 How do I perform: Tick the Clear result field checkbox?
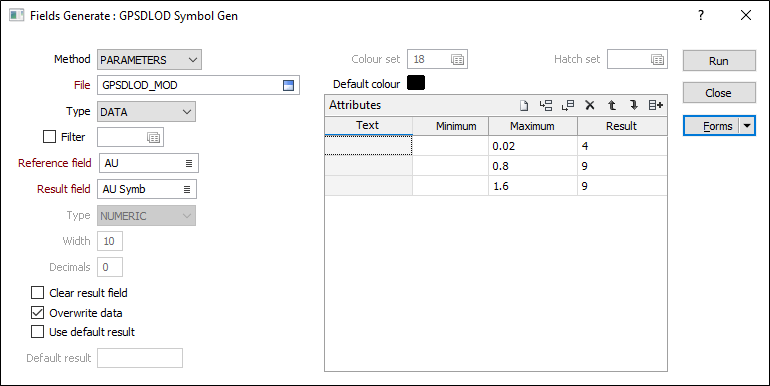(37, 293)
